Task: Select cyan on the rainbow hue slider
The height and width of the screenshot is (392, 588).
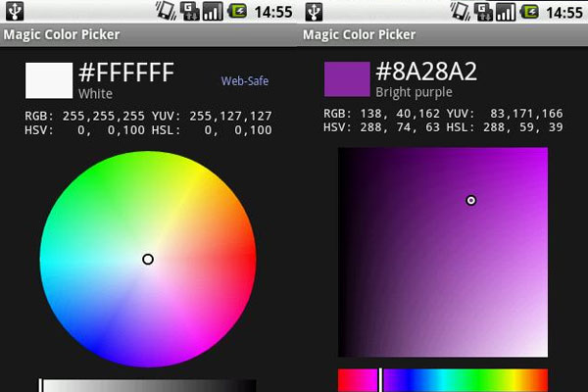Action: [x=443, y=380]
